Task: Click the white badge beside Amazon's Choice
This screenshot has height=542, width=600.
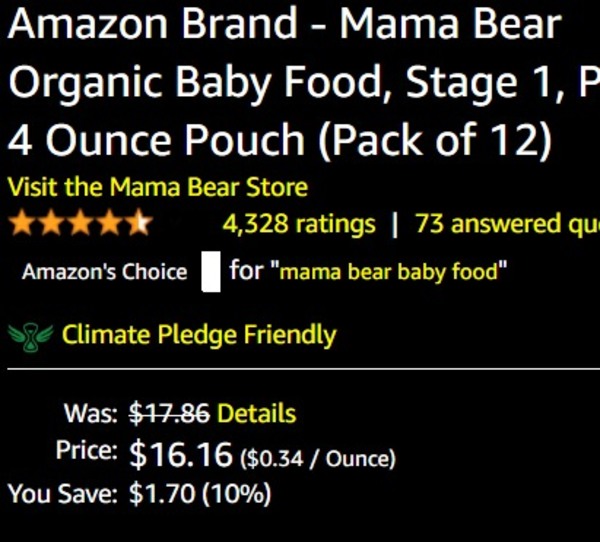Action: (210, 272)
